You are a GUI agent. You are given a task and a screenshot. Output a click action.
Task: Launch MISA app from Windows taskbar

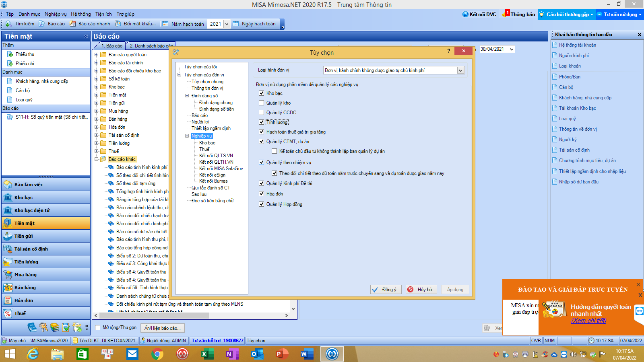[x=332, y=354]
